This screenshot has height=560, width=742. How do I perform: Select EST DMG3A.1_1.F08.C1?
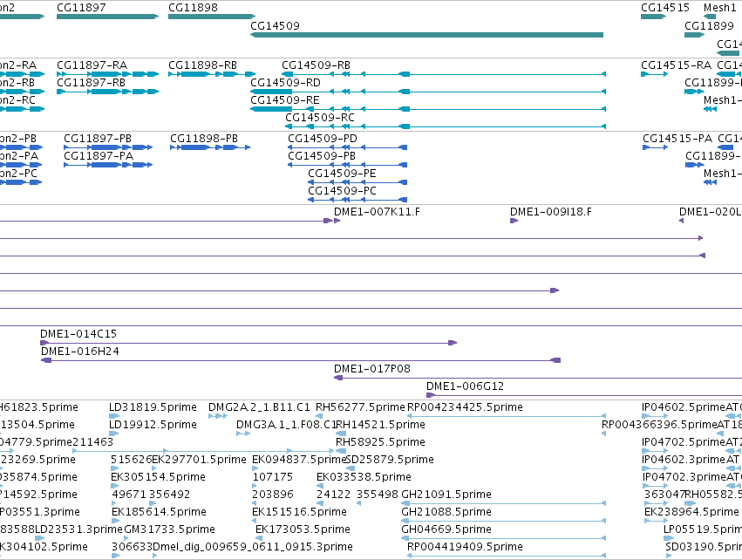243,434
